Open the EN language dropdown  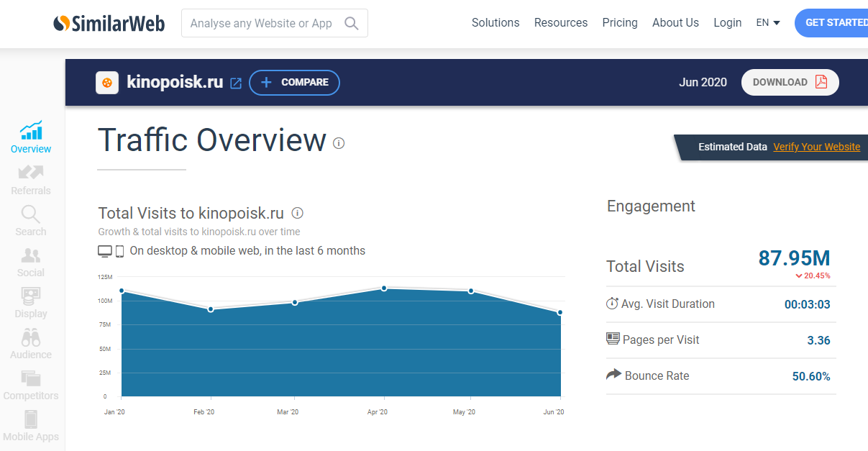[768, 23]
